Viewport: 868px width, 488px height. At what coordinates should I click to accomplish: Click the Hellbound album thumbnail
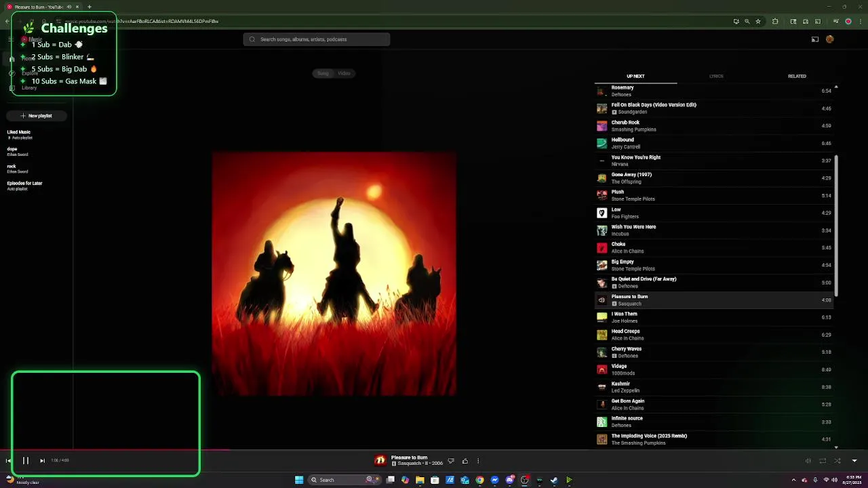[x=601, y=143]
